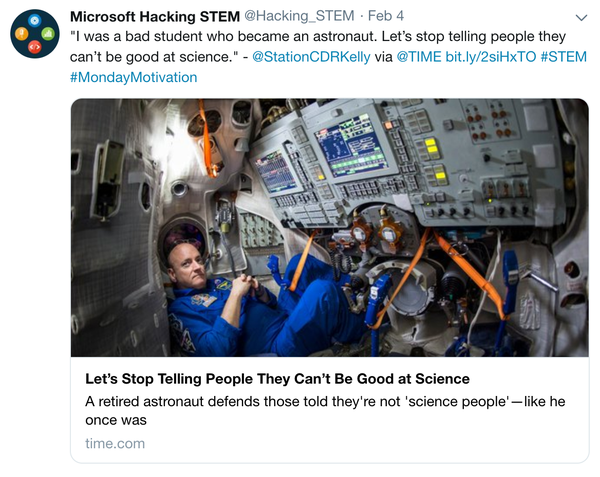The width and height of the screenshot is (600, 477).
Task: Click the Microsoft Hacking STEM profile avatar
Action: pos(35,34)
